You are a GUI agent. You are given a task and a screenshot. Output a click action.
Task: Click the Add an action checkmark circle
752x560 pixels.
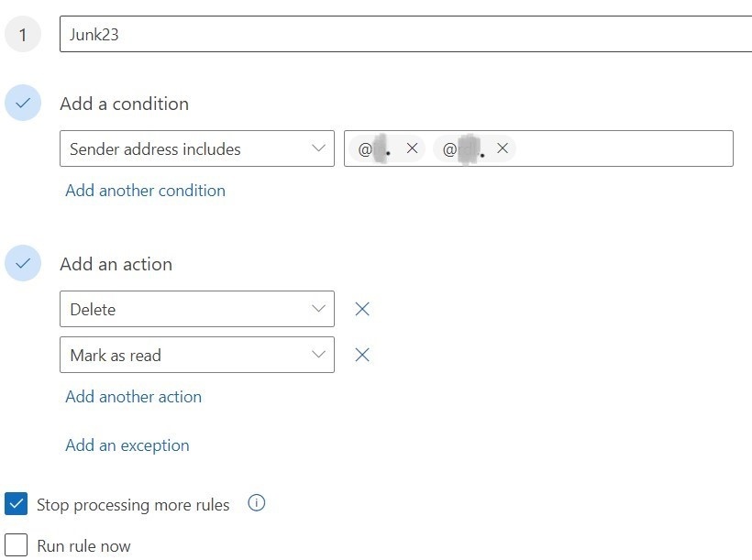coord(23,263)
